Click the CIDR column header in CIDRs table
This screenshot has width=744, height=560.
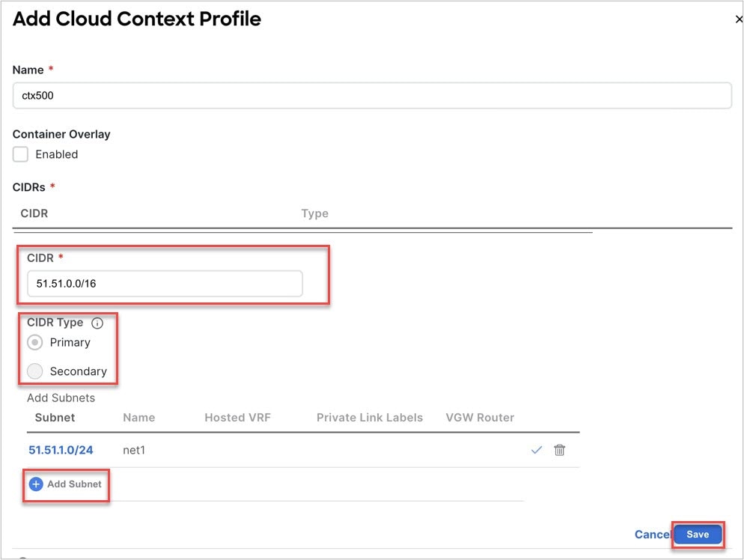[34, 213]
